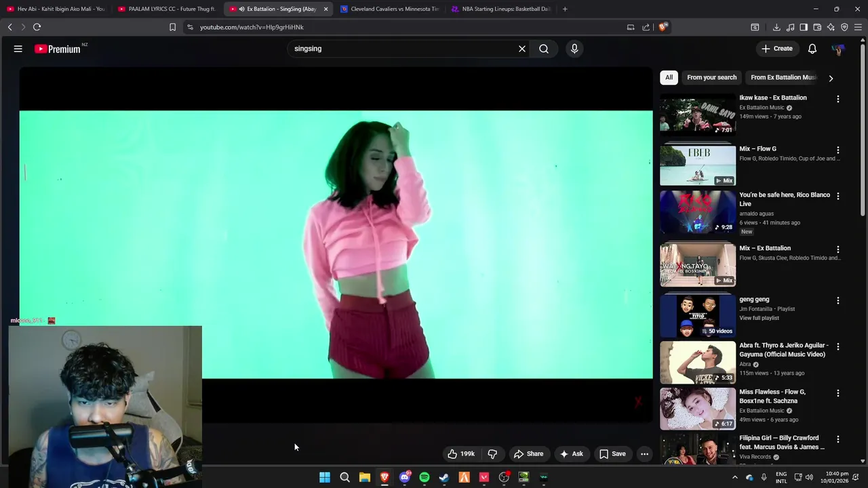
Task: Switch to the Hev Abi browser tab
Action: coord(56,9)
